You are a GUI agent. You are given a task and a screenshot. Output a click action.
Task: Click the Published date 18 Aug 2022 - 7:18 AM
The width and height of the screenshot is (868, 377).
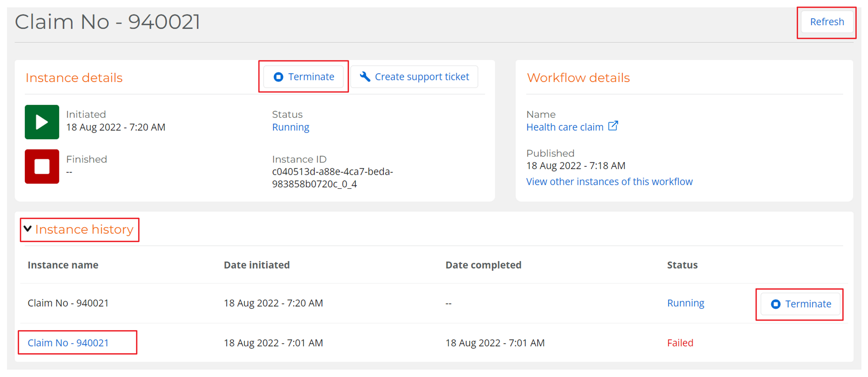click(x=576, y=166)
